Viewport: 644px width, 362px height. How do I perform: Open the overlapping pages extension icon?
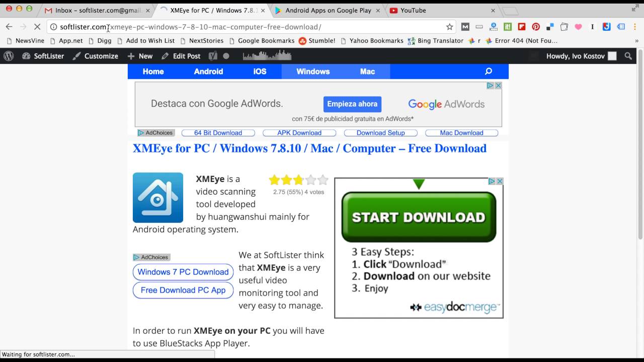564,27
